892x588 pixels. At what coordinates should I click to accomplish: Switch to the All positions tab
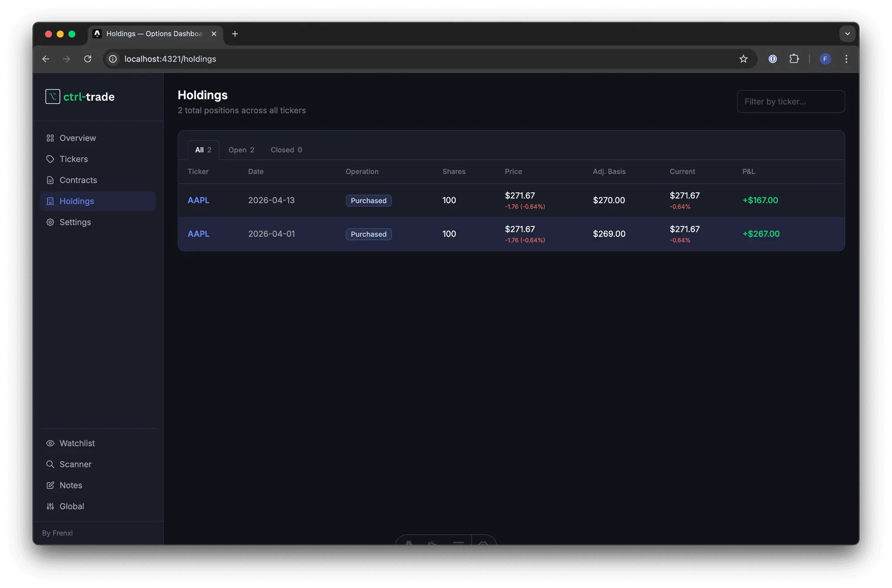tap(203, 150)
